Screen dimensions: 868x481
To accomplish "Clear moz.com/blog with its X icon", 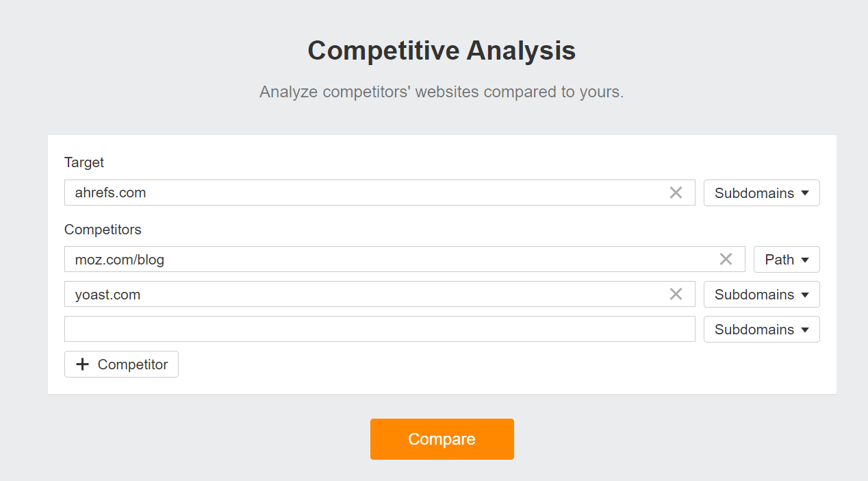I will [726, 259].
